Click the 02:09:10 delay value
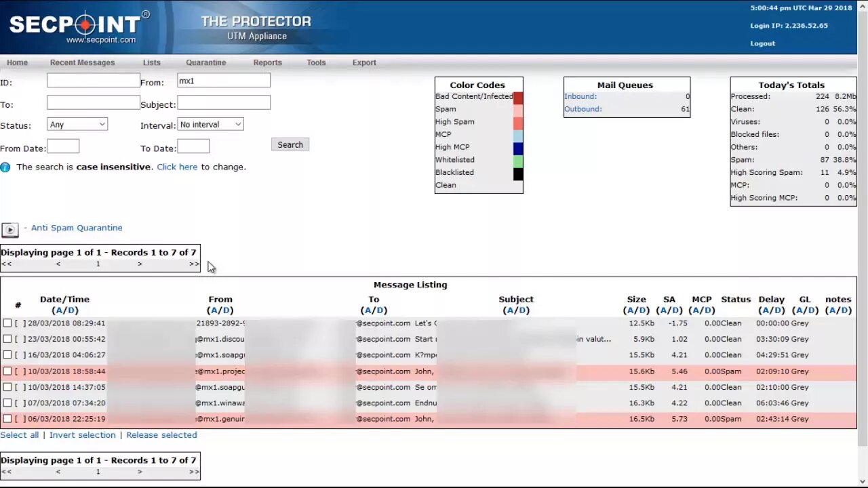The height and width of the screenshot is (488, 868). point(772,371)
